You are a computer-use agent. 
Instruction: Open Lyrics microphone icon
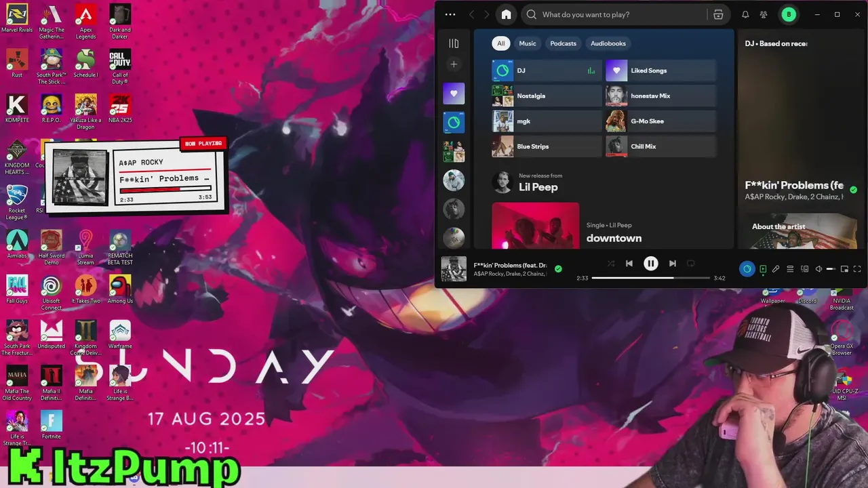tap(776, 269)
